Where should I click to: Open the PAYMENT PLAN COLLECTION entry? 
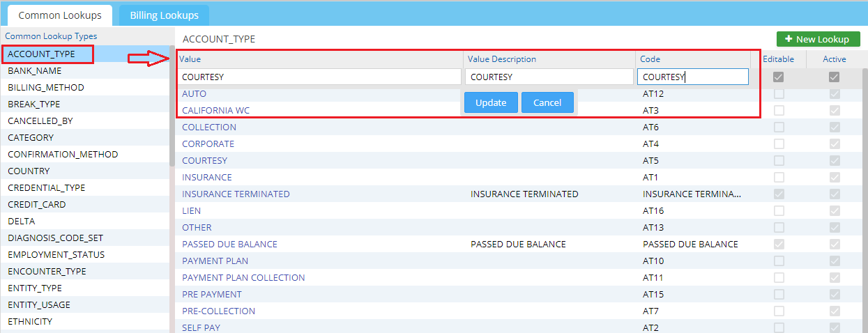[243, 278]
